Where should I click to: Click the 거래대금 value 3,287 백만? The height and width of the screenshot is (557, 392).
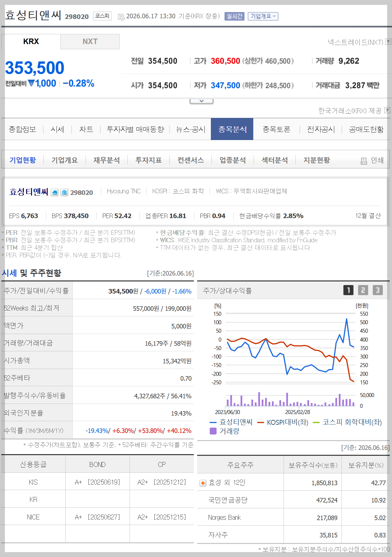coord(362,86)
